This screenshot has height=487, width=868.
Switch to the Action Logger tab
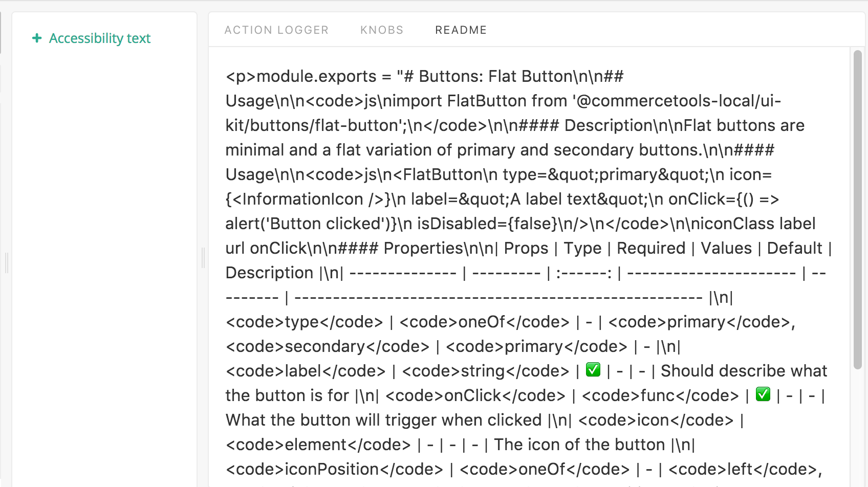(x=276, y=30)
